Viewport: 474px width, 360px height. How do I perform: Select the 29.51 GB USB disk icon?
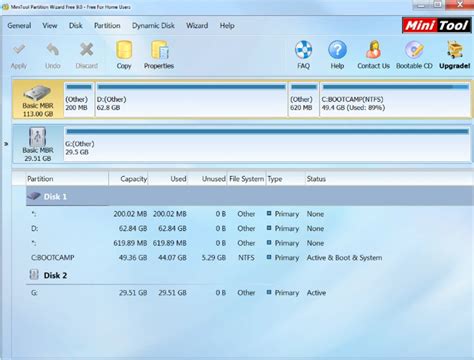(x=37, y=137)
